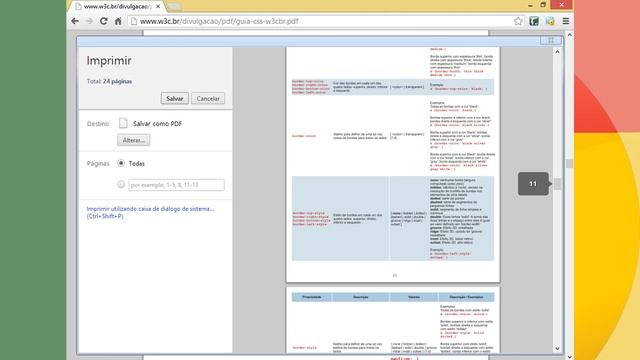Click the preview scrollbar up arrow
The height and width of the screenshot is (360, 640).
pos(557,52)
